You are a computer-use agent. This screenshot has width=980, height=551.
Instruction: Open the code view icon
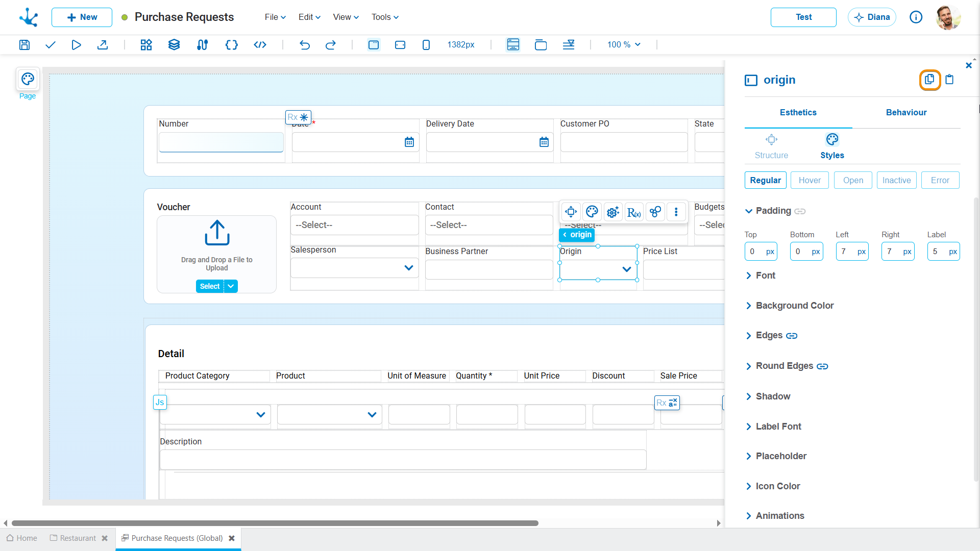(x=260, y=45)
